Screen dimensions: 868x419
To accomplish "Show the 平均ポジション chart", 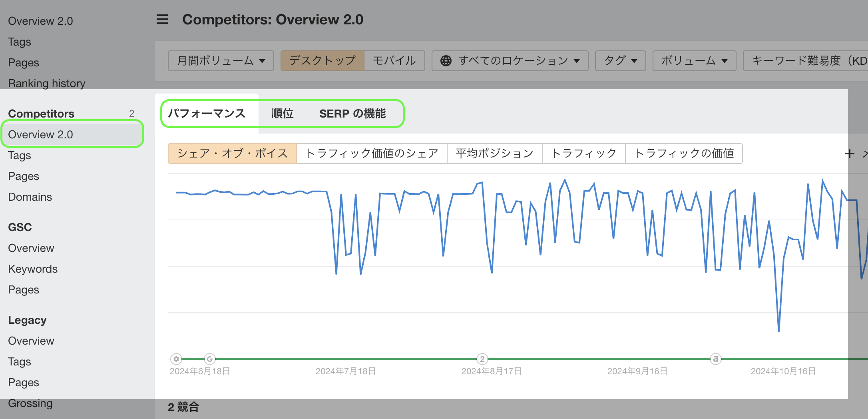I will pyautogui.click(x=494, y=154).
